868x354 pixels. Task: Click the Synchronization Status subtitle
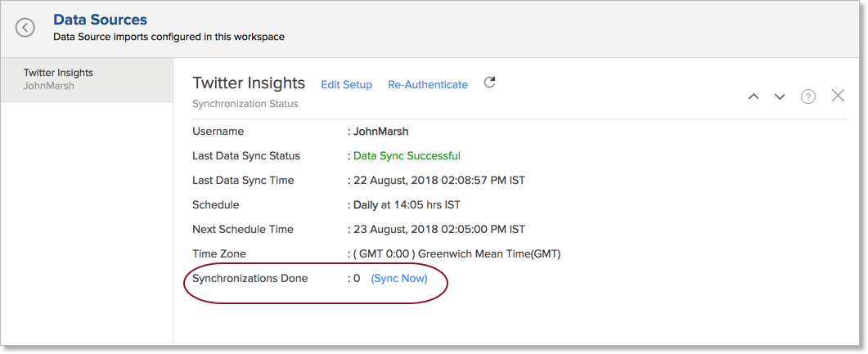pyautogui.click(x=245, y=104)
